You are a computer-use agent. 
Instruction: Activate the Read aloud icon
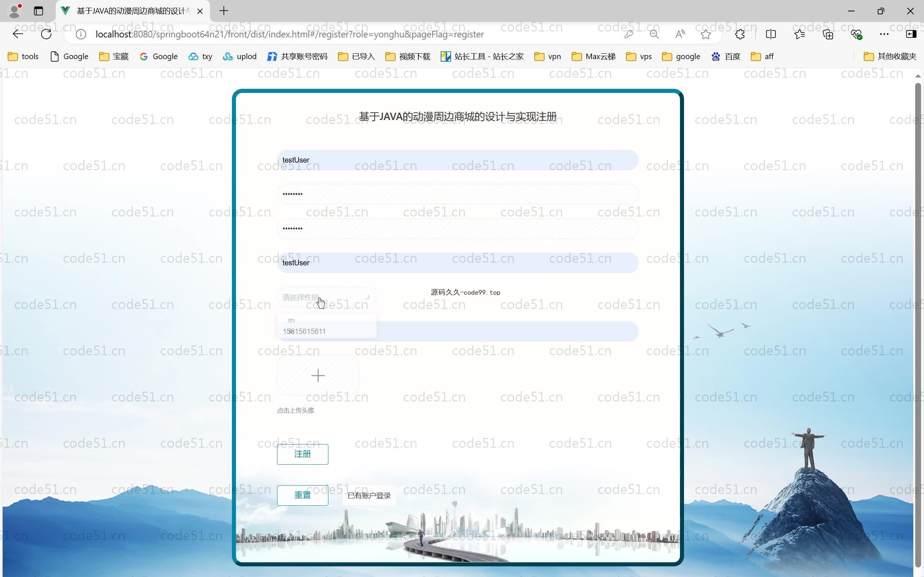pos(680,35)
